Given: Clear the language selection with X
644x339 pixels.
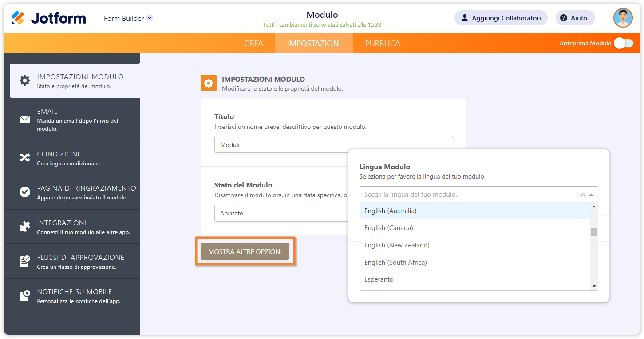Looking at the screenshot, I should pos(583,195).
